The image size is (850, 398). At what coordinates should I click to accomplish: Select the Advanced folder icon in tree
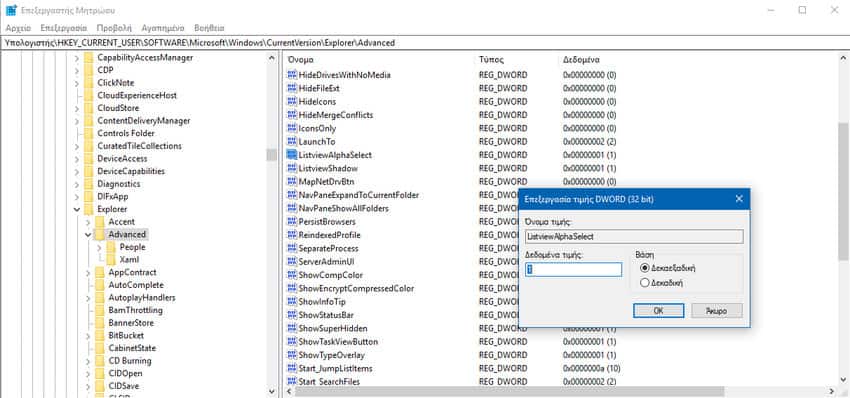click(100, 234)
